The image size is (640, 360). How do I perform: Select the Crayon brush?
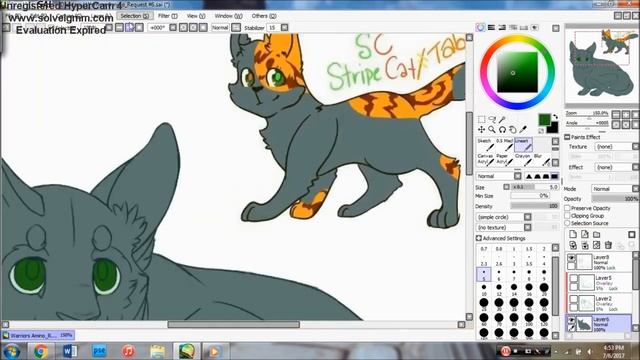(523, 160)
